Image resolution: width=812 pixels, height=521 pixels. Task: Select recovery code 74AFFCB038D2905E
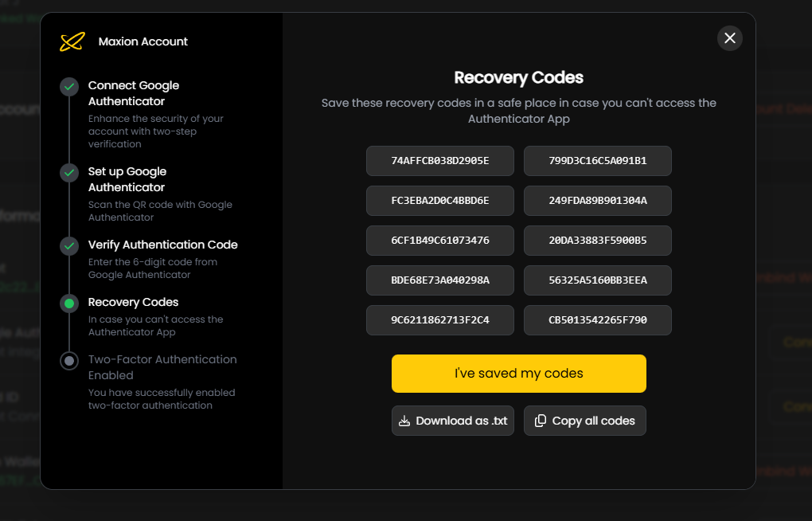pos(439,161)
